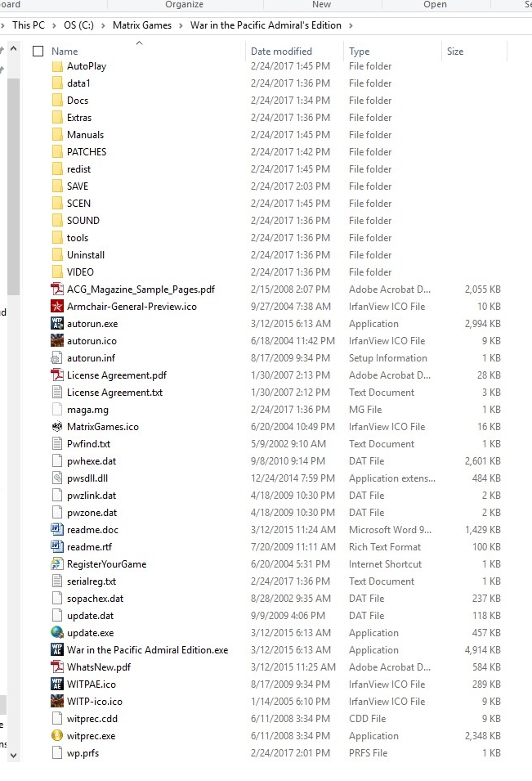
Task: Click the New ribbon group label
Action: click(321, 4)
